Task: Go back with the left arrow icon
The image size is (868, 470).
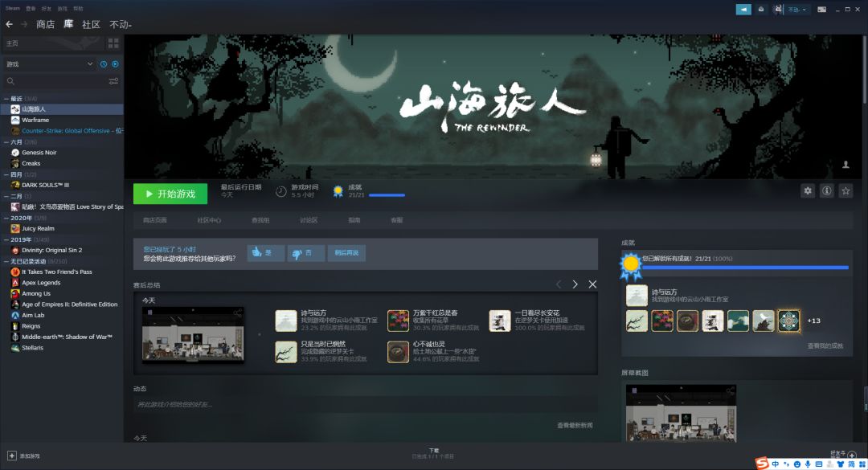Action: 9,24
